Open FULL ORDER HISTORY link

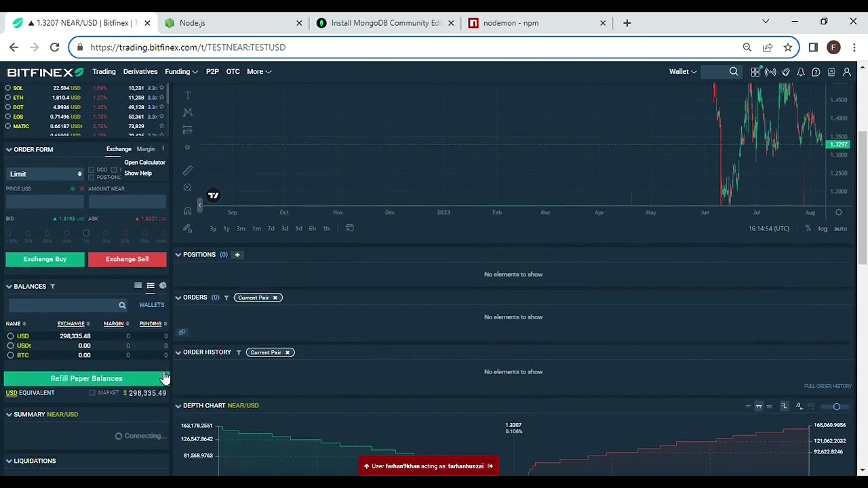[x=827, y=386]
